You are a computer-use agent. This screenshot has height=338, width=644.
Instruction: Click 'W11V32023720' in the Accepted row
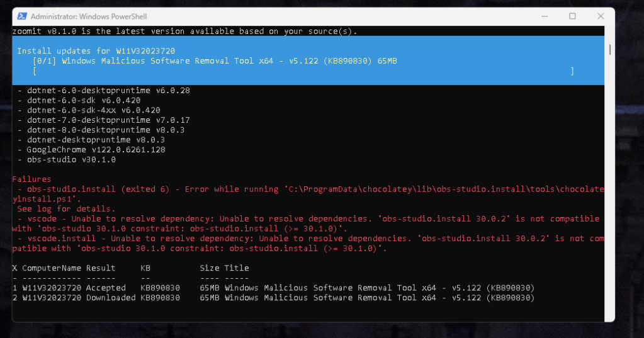tap(52, 288)
